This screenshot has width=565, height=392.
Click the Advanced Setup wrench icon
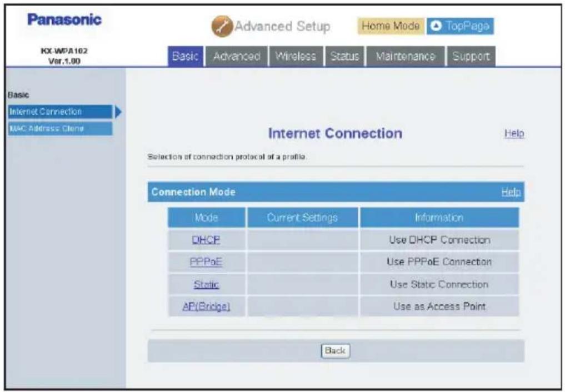(222, 26)
